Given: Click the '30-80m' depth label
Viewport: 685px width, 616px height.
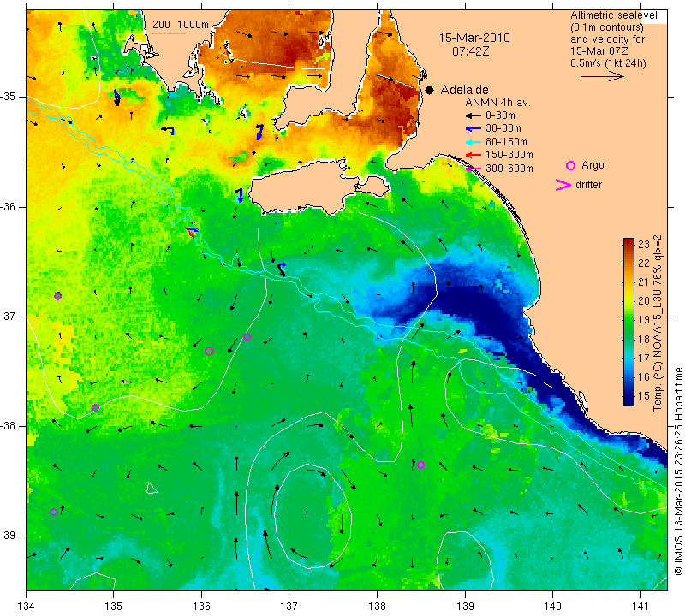Looking at the screenshot, I should 503,128.
